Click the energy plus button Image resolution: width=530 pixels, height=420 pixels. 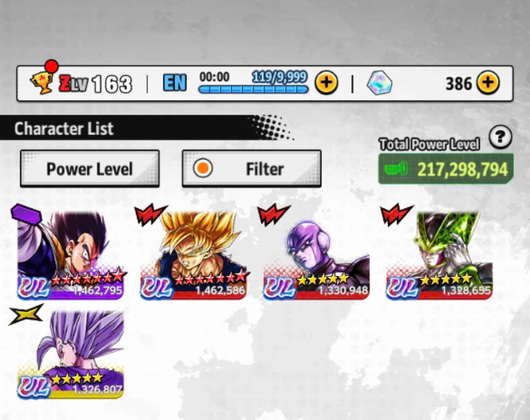(326, 82)
